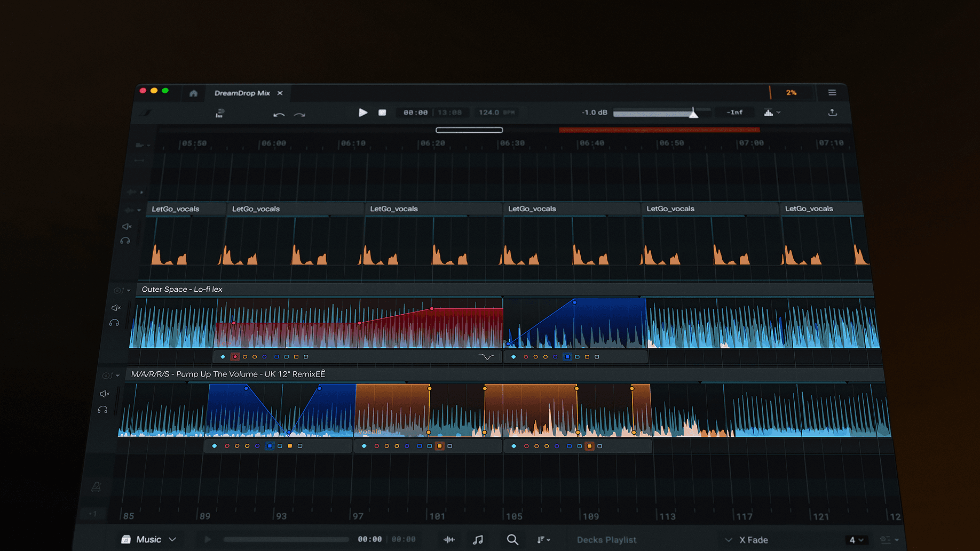Click the Home icon next to the tab
Screen dimensions: 980x551
click(x=193, y=93)
